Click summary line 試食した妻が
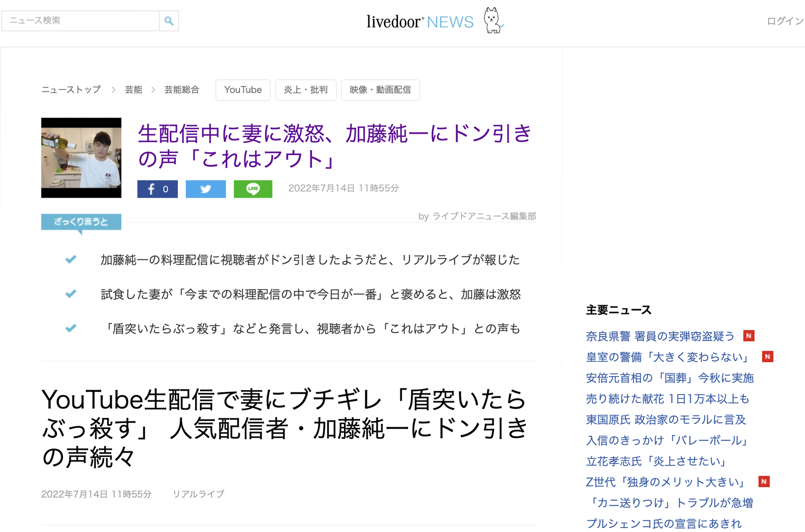Image resolution: width=805 pixels, height=532 pixels. tap(310, 294)
